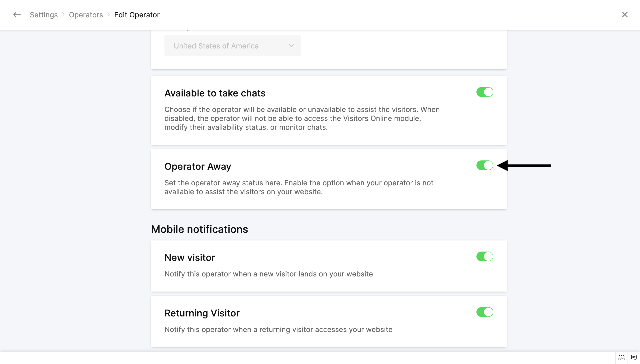Turn off the Operator Away switch
Screen dimensions: 640x364
pyautogui.click(x=484, y=166)
